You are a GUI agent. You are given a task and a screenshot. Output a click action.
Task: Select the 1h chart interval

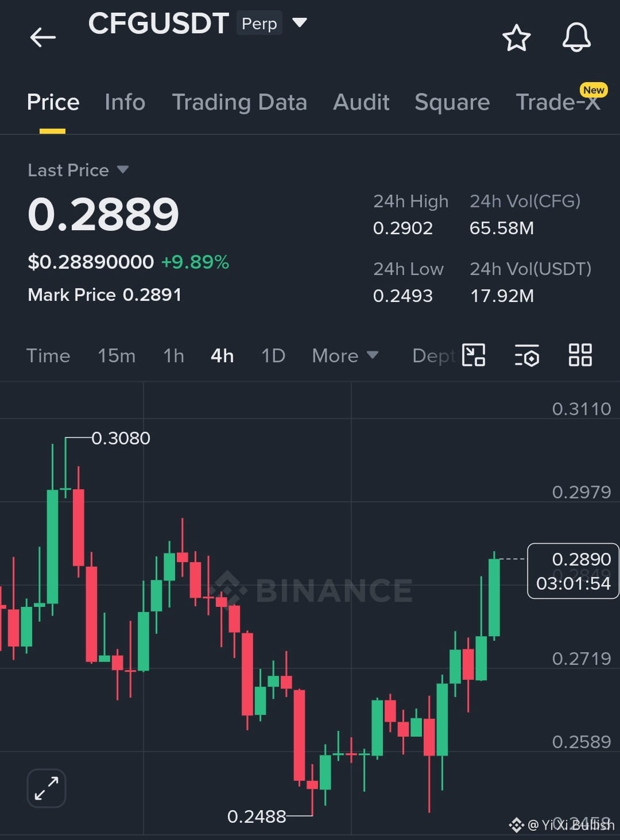coord(173,355)
